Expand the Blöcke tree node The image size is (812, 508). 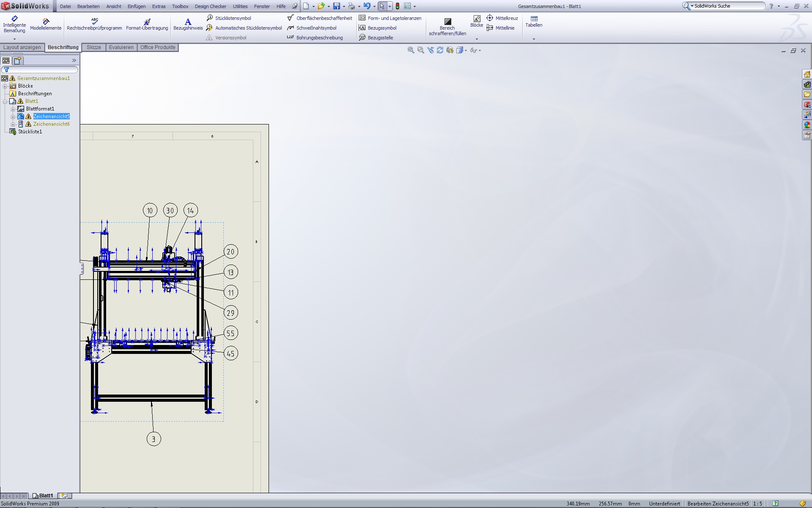(x=5, y=86)
